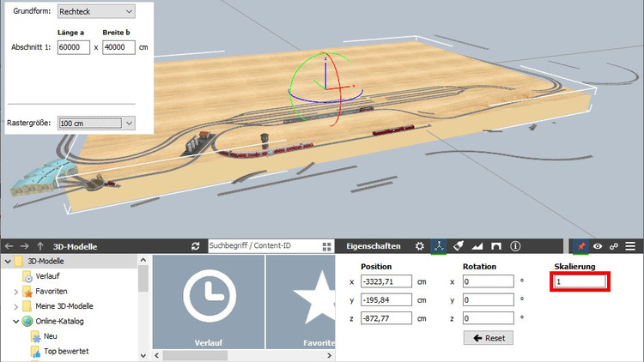
Task: Open Eigenschaften gear settings tab
Action: tap(419, 246)
